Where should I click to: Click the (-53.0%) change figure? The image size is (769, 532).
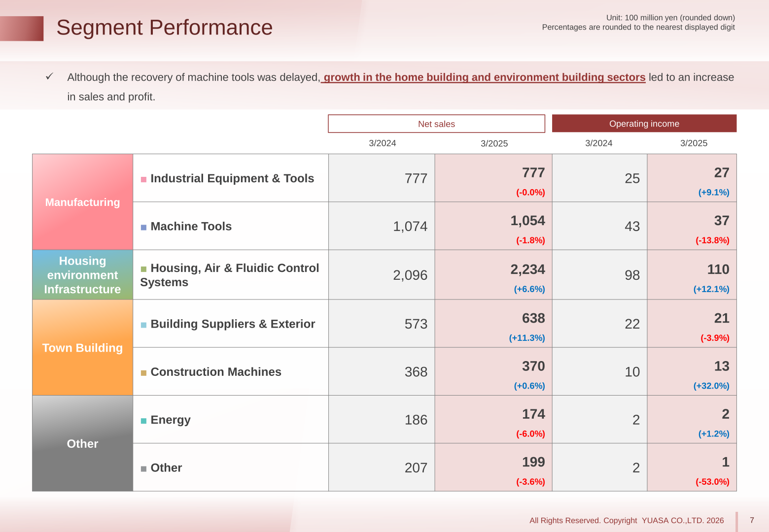[712, 482]
